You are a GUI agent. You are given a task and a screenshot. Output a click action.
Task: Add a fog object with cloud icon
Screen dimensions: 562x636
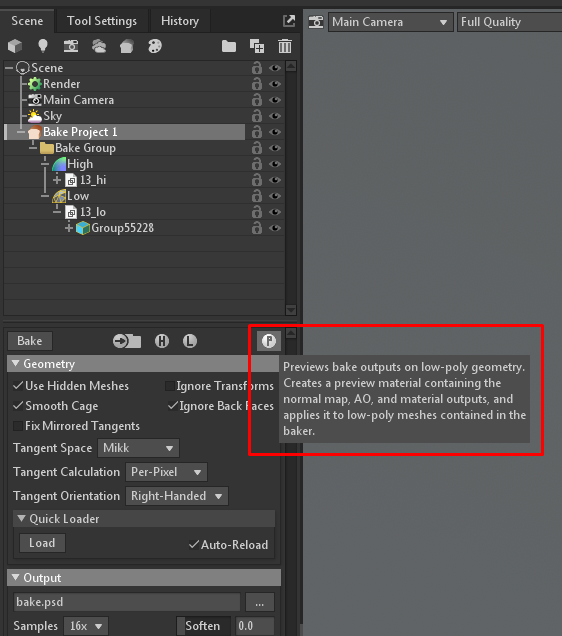pyautogui.click(x=99, y=46)
